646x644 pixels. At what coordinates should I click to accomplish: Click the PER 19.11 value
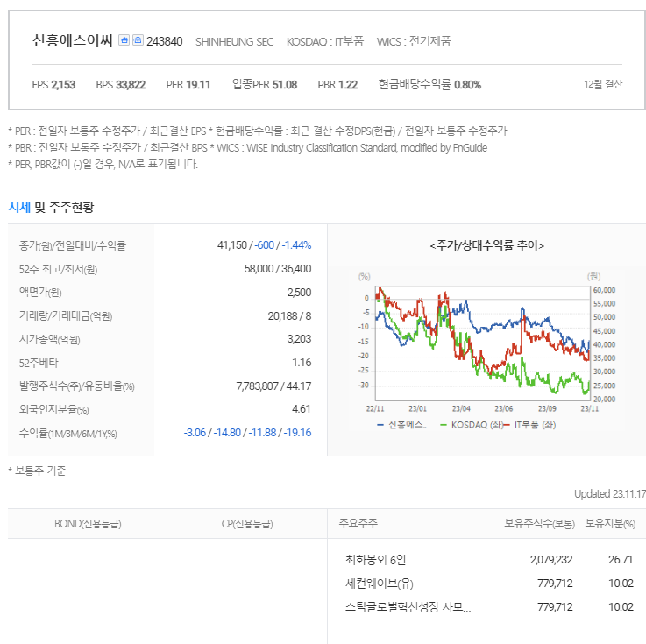pos(188,85)
